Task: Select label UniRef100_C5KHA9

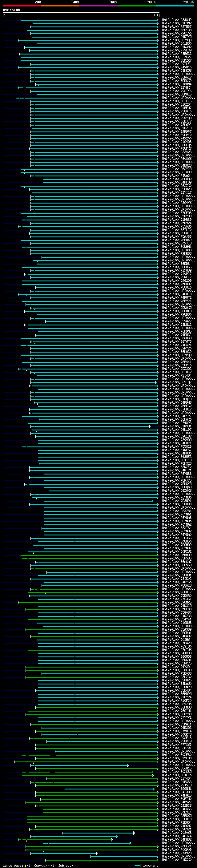Action: point(176,555)
